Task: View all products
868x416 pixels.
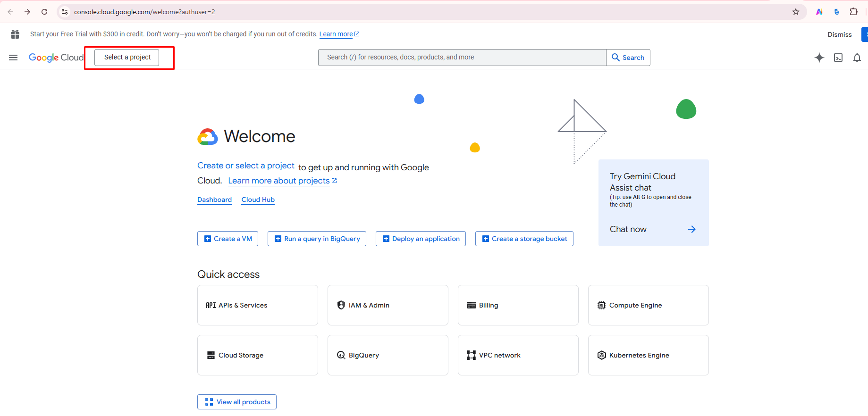Action: click(237, 402)
